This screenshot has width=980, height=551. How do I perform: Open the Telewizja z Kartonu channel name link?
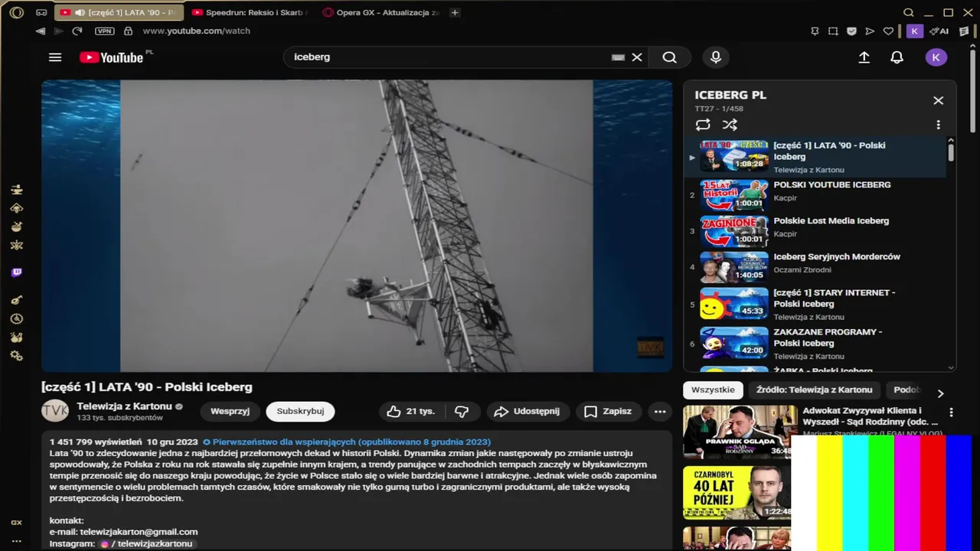tap(124, 406)
